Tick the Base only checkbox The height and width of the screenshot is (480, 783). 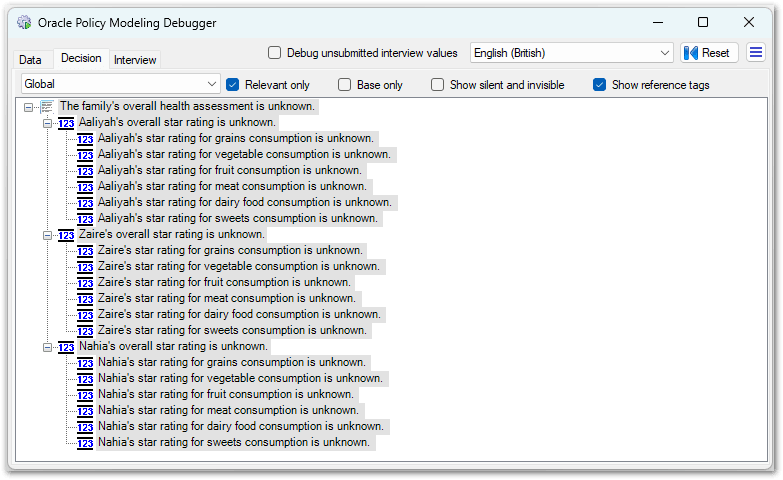coord(344,84)
